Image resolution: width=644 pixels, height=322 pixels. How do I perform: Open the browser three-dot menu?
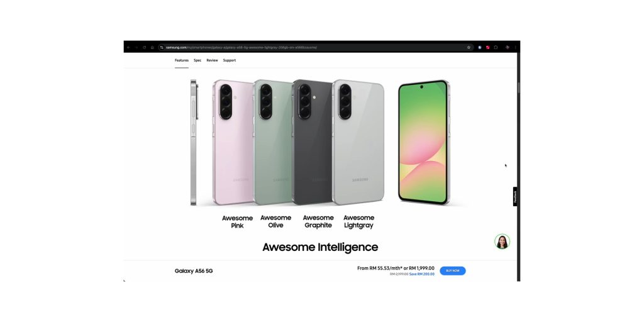point(516,47)
